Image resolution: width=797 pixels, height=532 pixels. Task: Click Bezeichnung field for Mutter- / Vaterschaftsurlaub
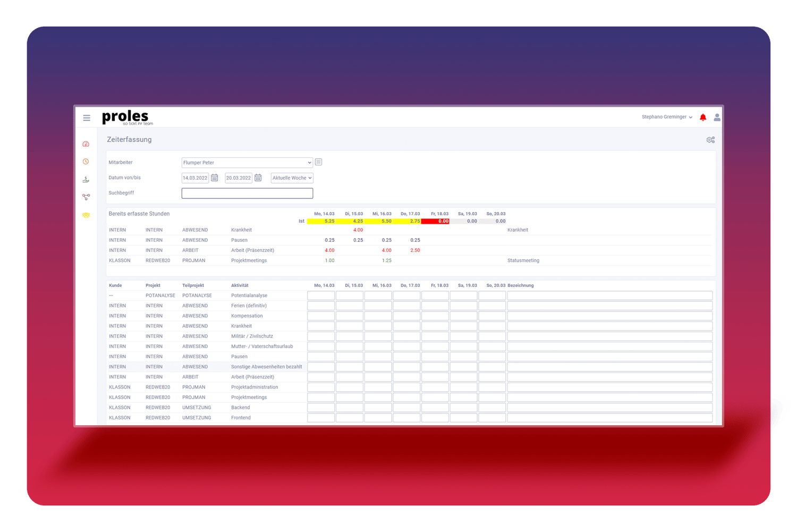610,347
